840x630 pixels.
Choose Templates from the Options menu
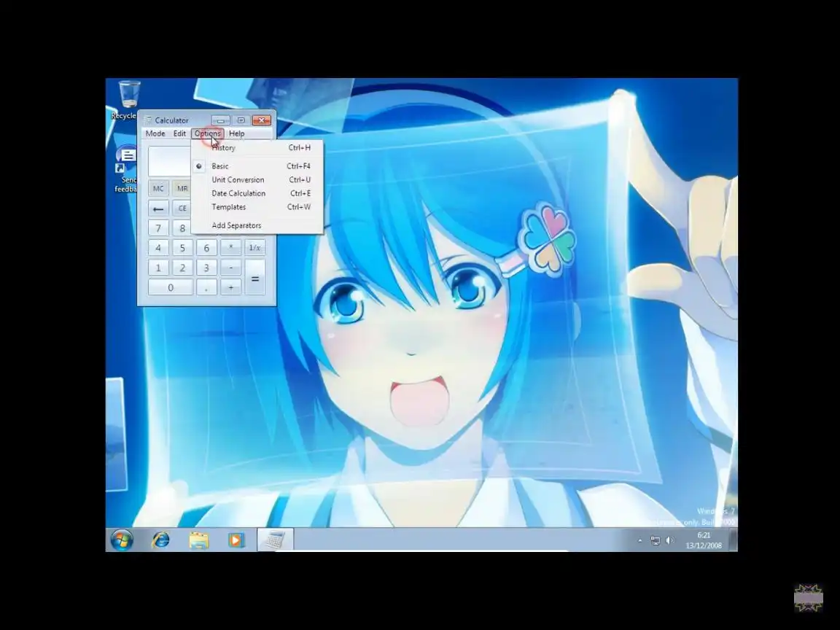pyautogui.click(x=257, y=207)
